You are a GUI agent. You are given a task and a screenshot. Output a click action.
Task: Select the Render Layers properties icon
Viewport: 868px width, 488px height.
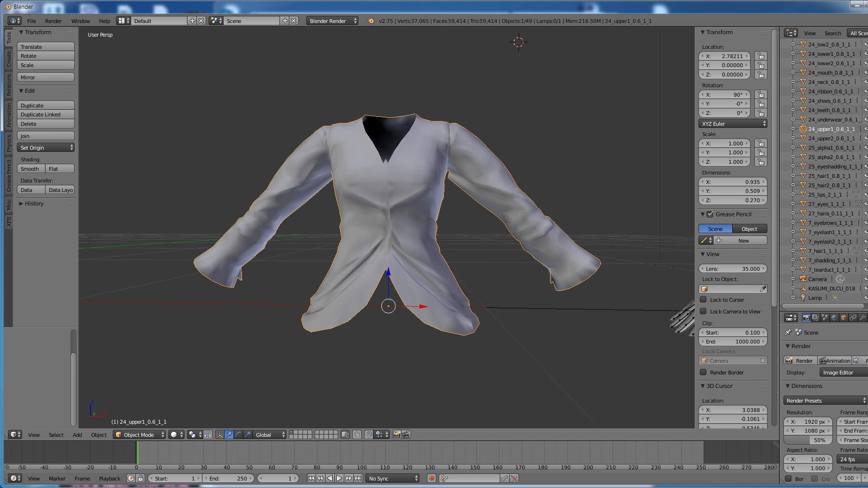point(815,318)
